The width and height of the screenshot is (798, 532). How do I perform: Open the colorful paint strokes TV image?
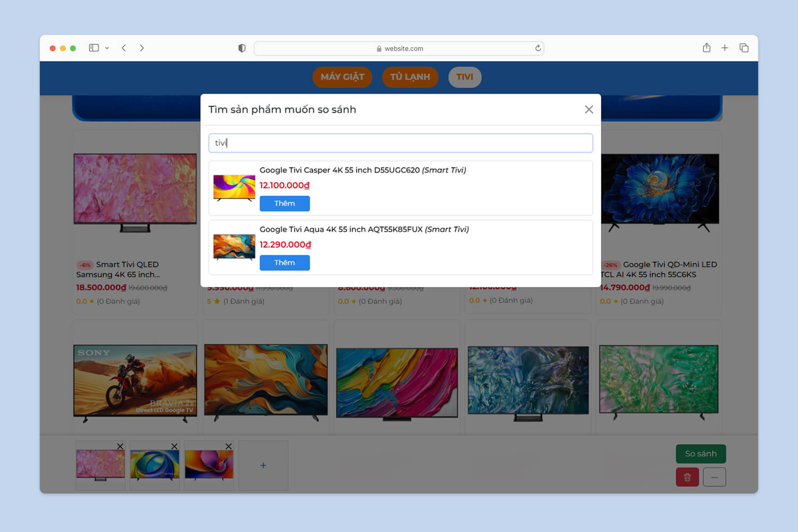tap(397, 384)
